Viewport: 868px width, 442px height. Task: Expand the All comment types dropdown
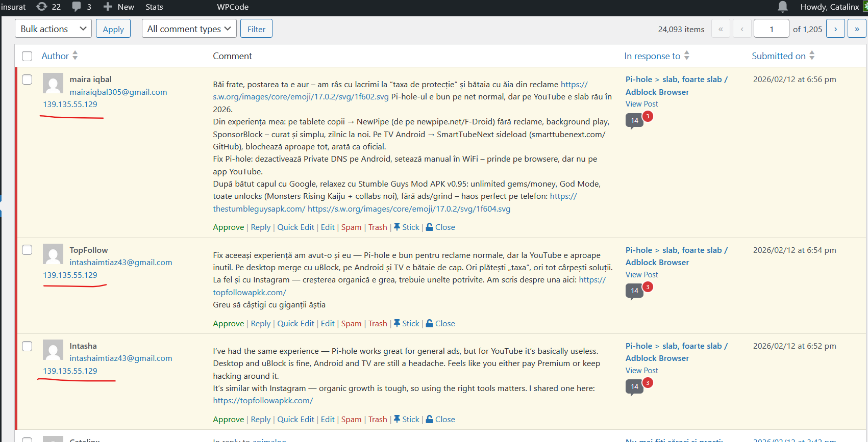[189, 29]
